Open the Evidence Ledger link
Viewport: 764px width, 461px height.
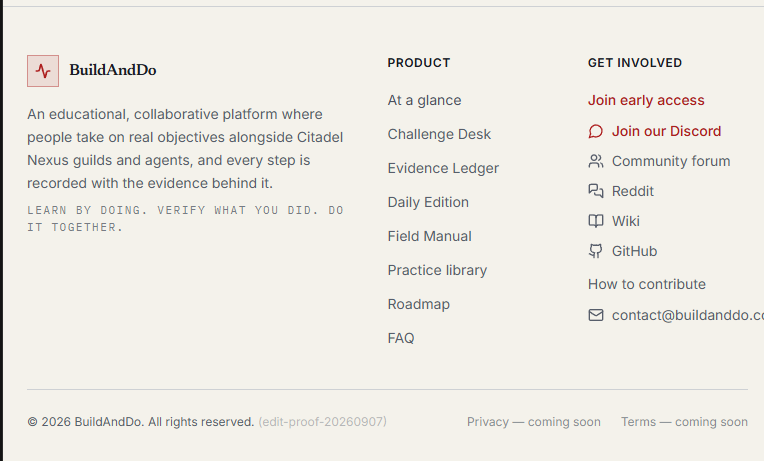[x=443, y=169]
